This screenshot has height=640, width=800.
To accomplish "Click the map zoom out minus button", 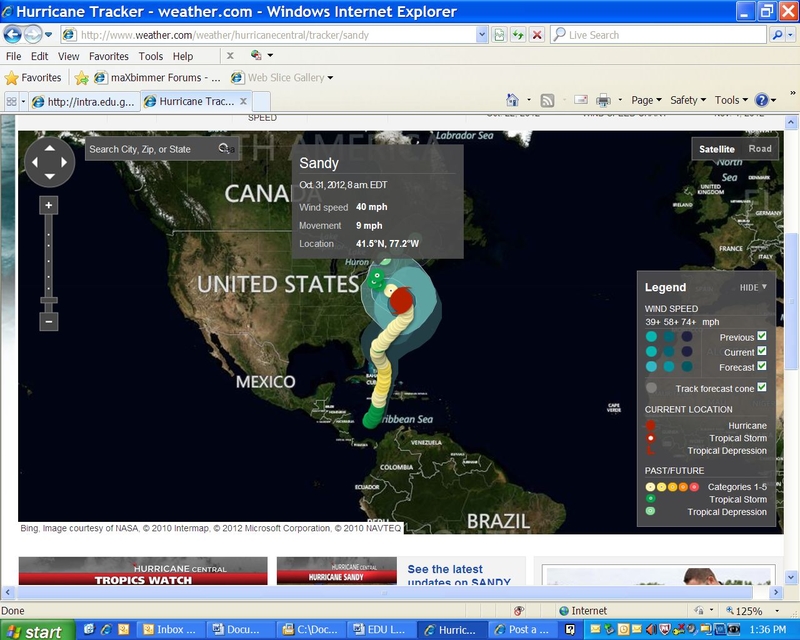I will [48, 322].
